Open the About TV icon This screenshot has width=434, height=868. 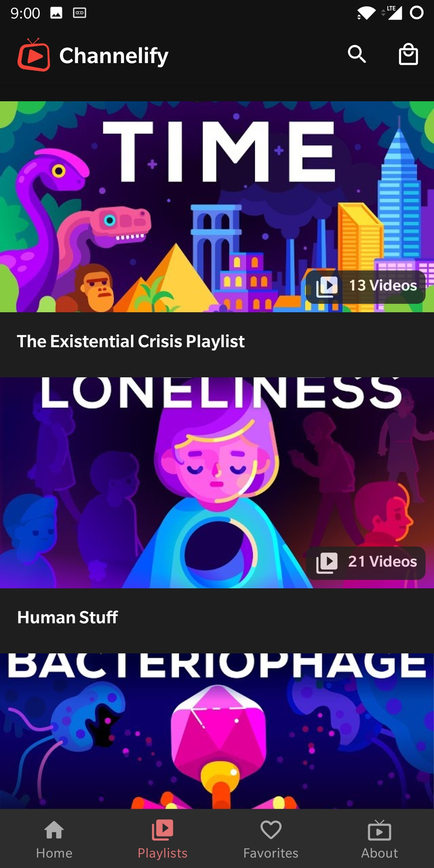tap(379, 830)
